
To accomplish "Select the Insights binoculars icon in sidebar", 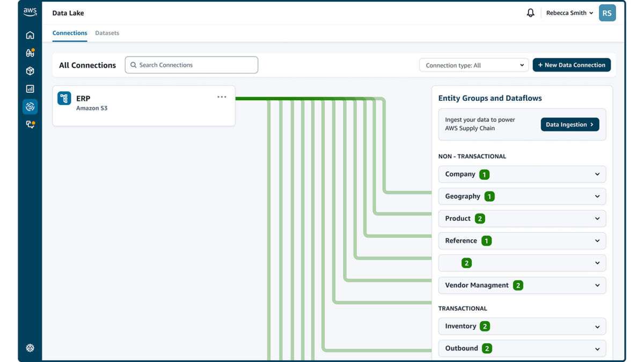I will [30, 53].
